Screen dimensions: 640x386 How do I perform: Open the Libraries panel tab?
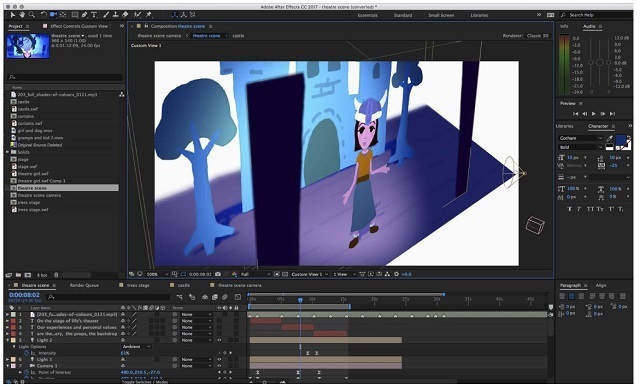click(x=564, y=126)
